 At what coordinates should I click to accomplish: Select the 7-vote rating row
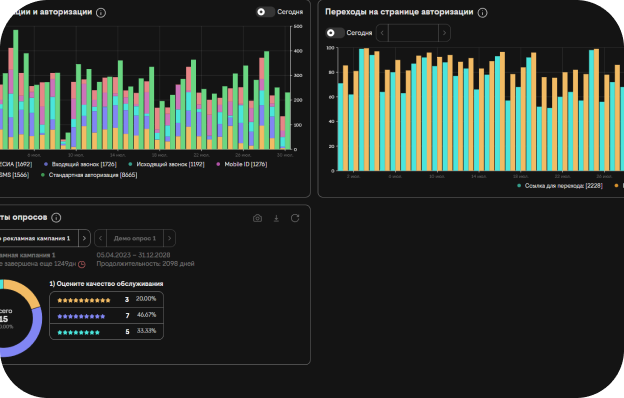106,316
